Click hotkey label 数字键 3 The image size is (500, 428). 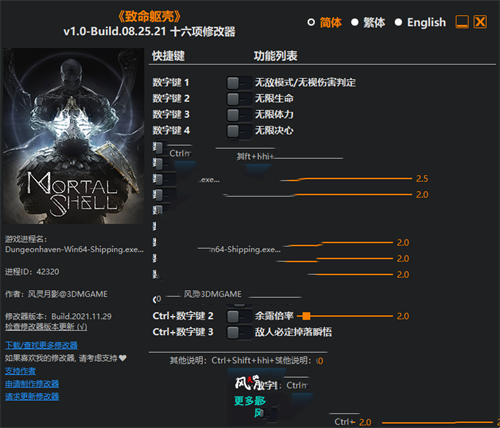(x=171, y=115)
